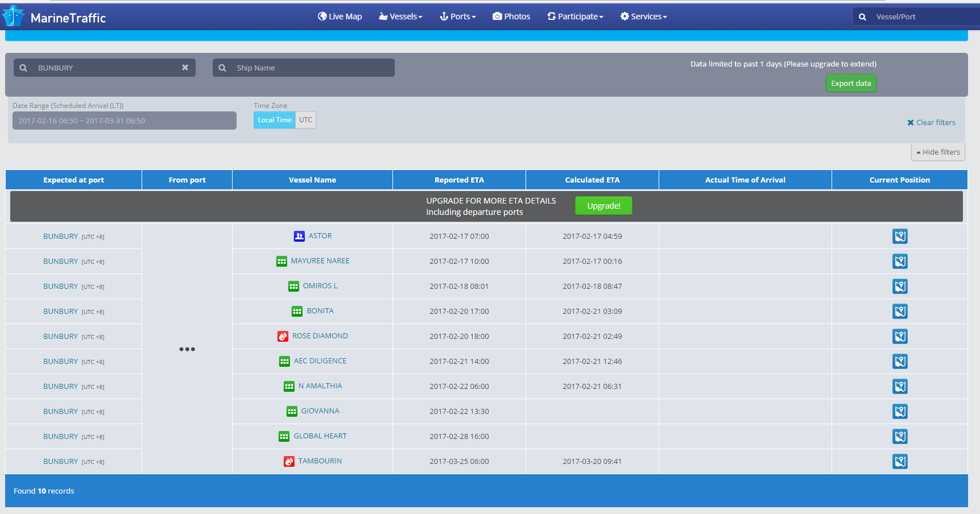Image resolution: width=980 pixels, height=514 pixels.
Task: Open the OMIROS L vessel link
Action: pos(320,285)
